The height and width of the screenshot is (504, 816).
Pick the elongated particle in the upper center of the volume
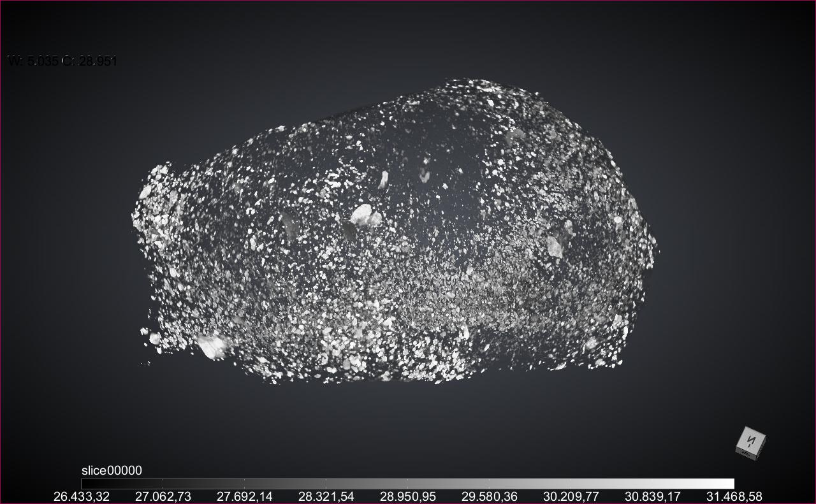click(383, 180)
